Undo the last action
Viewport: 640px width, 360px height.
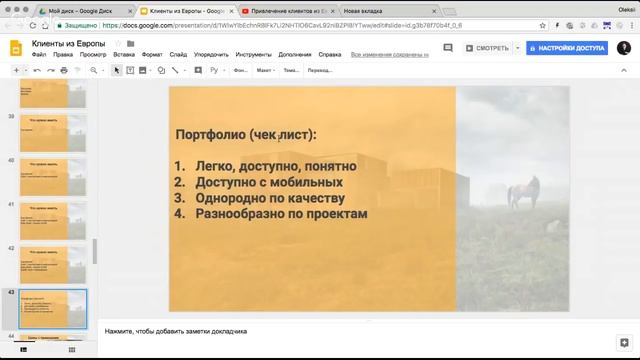37,70
